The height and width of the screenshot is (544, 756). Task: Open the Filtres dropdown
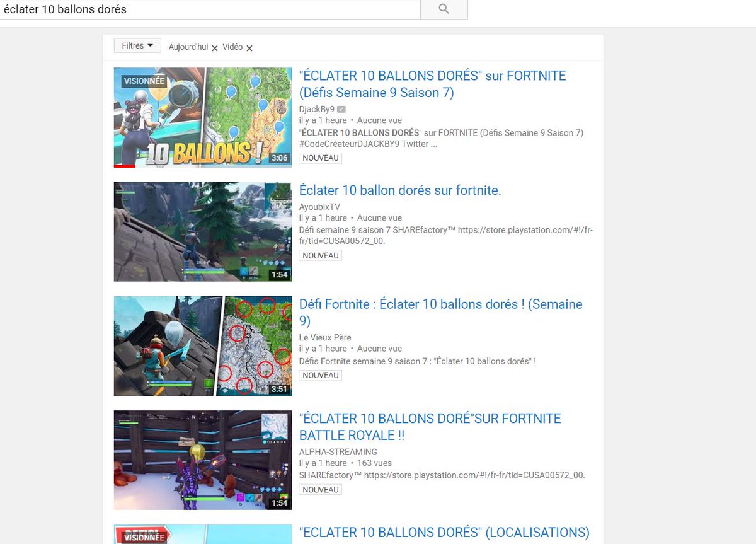tap(137, 46)
